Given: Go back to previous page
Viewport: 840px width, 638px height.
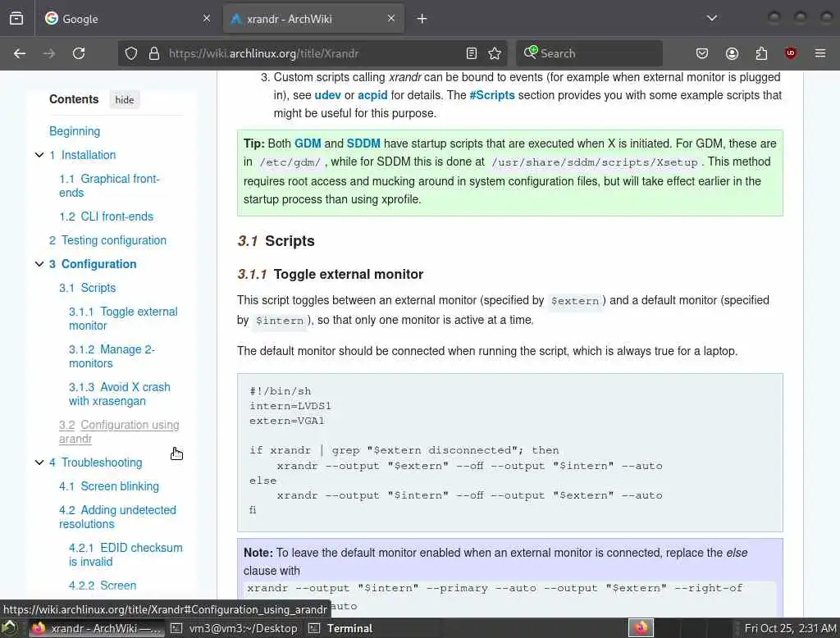Looking at the screenshot, I should point(20,53).
